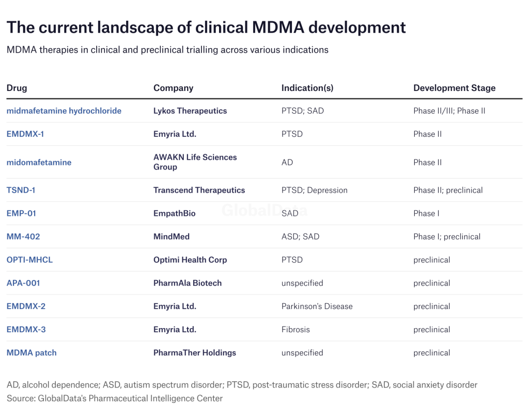Image resolution: width=529 pixels, height=420 pixels.
Task: Open the midomafetamine drug entry
Action: (x=39, y=162)
